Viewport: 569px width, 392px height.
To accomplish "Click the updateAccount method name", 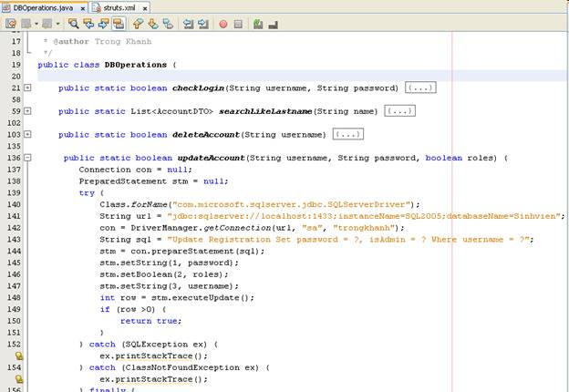I will (211, 158).
